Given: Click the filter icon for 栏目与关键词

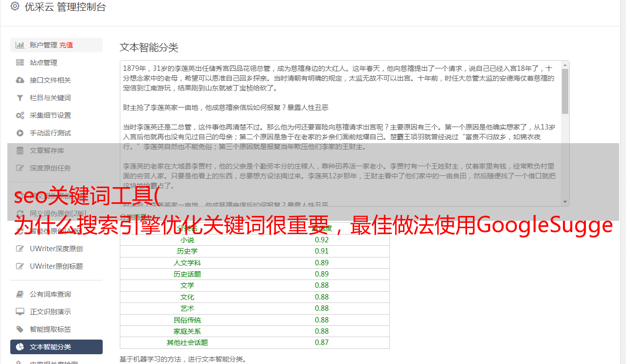Looking at the screenshot, I should point(20,98).
